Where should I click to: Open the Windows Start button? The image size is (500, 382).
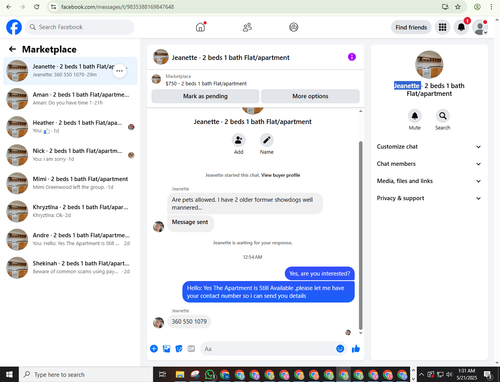[x=9, y=374]
